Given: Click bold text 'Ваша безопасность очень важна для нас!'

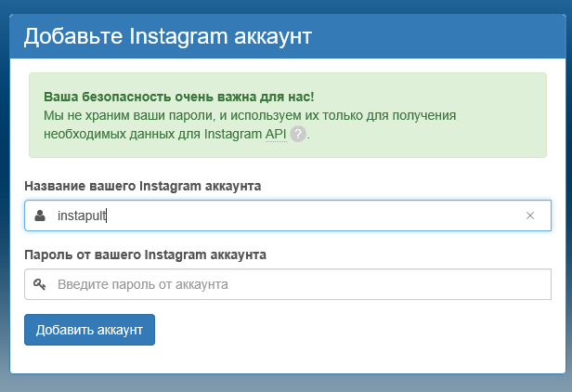Looking at the screenshot, I should click(x=178, y=98).
